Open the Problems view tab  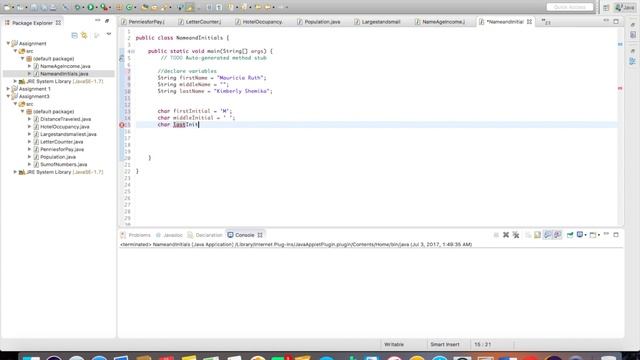[136, 235]
